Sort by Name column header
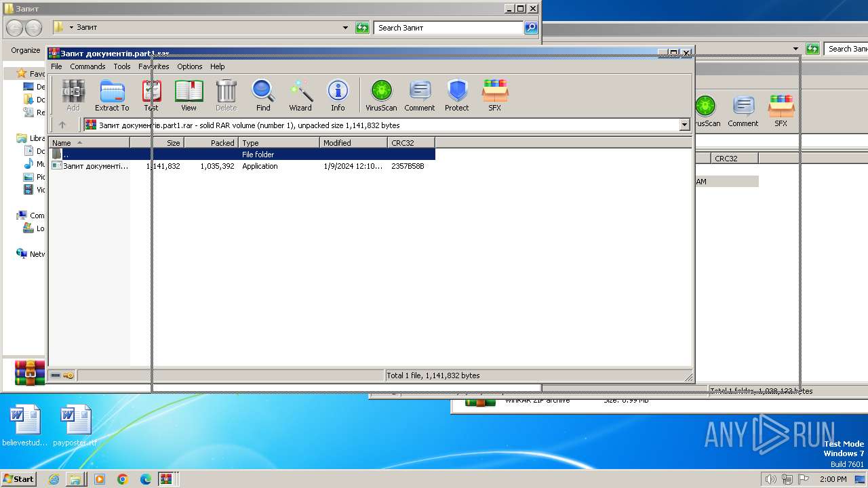 pos(90,143)
